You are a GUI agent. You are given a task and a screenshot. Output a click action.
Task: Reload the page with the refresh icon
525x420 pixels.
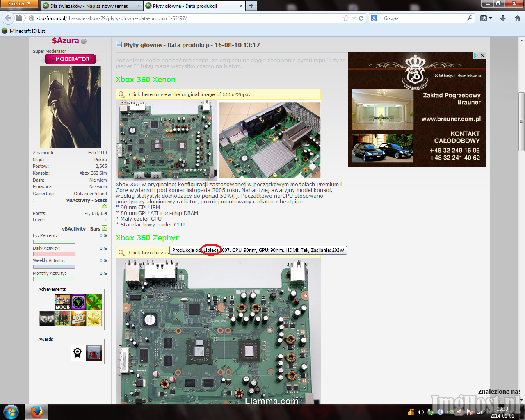click(x=361, y=18)
